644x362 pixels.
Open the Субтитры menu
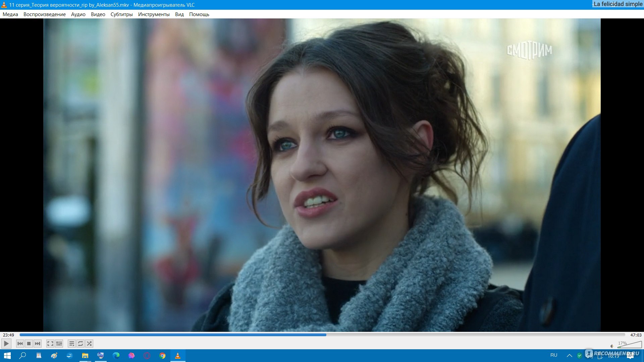122,14
